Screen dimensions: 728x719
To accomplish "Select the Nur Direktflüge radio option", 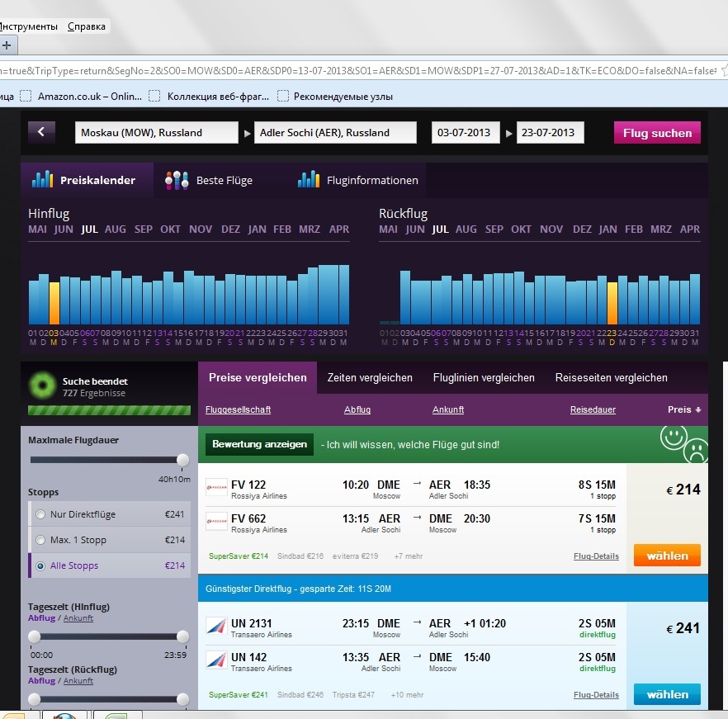I will pyautogui.click(x=40, y=514).
